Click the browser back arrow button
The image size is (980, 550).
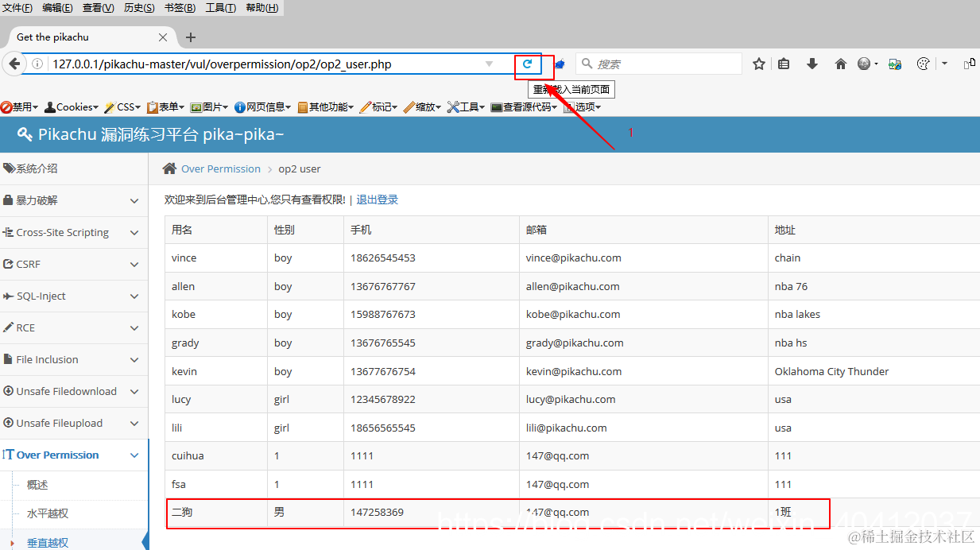pyautogui.click(x=14, y=64)
